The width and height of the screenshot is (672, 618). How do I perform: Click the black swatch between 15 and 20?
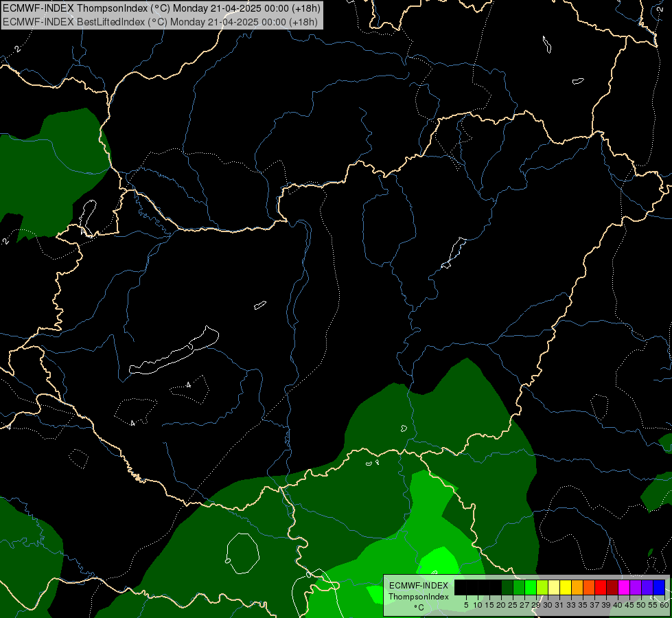click(x=496, y=588)
